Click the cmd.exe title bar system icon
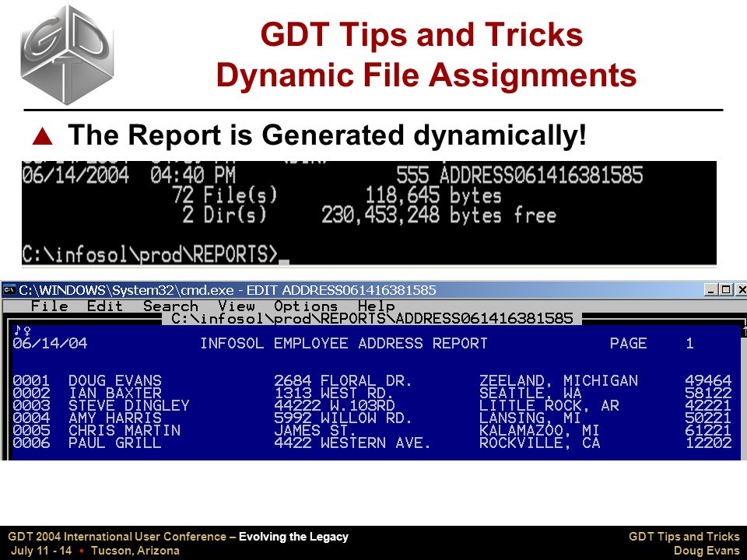The width and height of the screenshot is (747, 560). pyautogui.click(x=9, y=289)
